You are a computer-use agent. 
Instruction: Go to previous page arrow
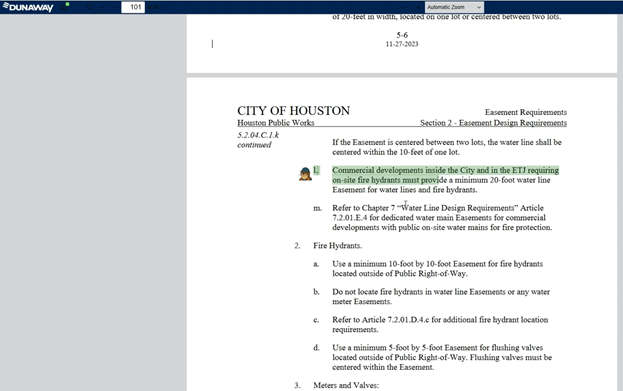[102, 7]
